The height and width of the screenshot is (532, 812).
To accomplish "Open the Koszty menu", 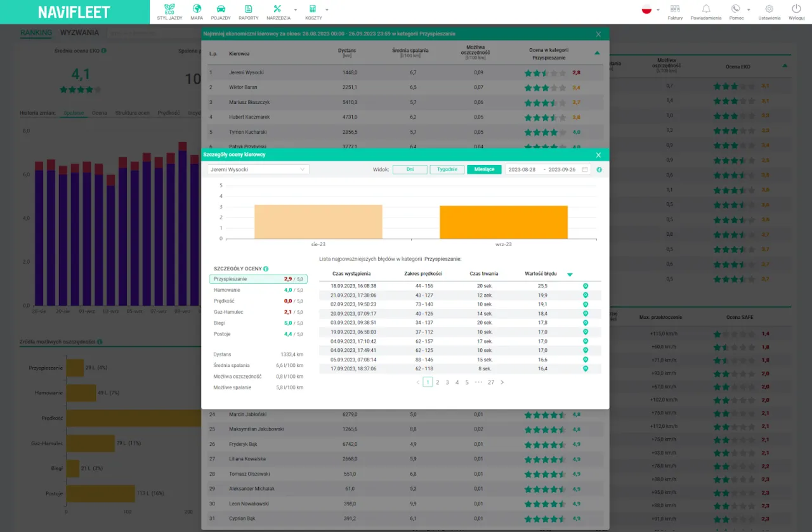I will pyautogui.click(x=313, y=10).
